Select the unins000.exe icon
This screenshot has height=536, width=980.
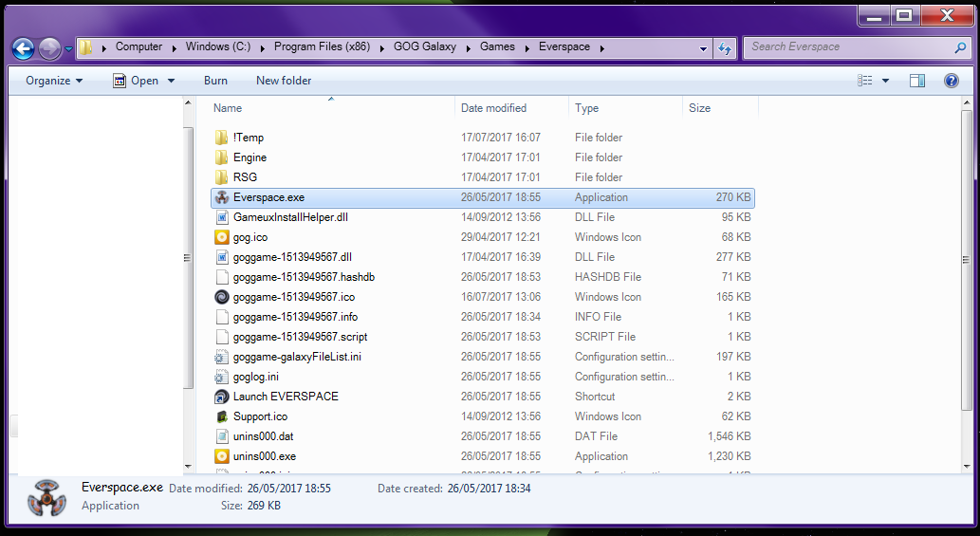point(221,456)
